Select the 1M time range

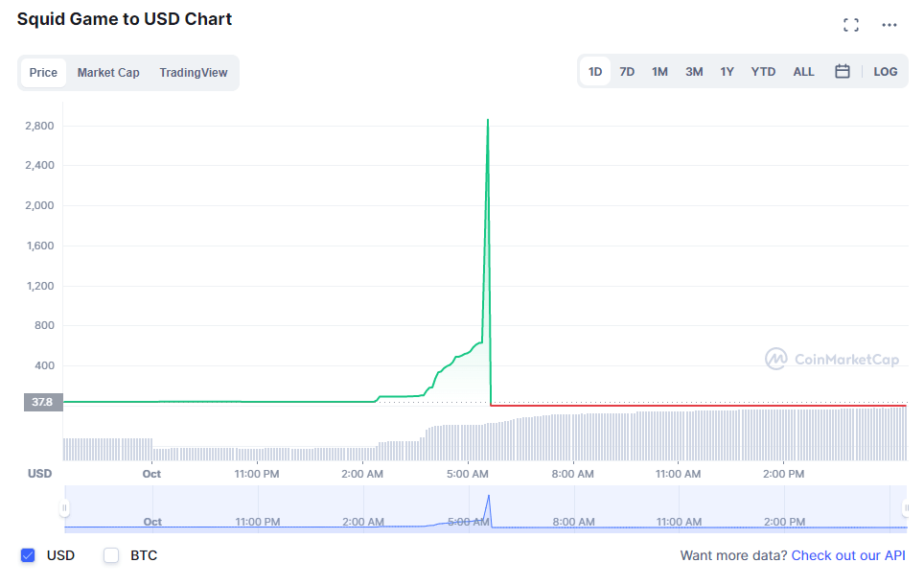(x=659, y=71)
